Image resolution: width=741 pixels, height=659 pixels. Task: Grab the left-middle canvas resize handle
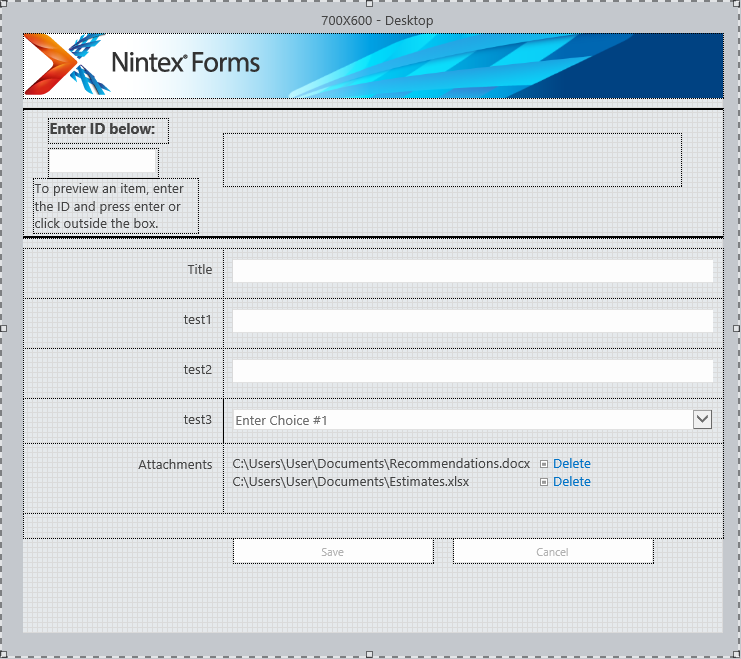(4, 328)
